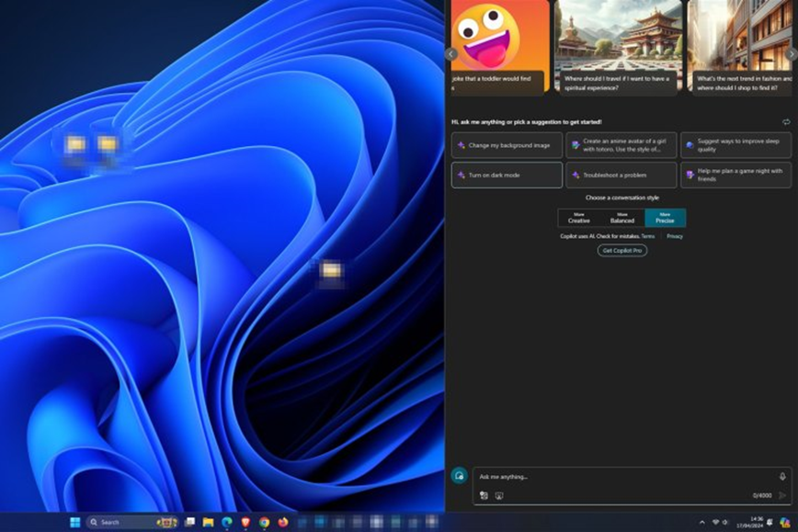Image resolution: width=798 pixels, height=532 pixels.
Task: Open the Terms link
Action: [x=648, y=236]
